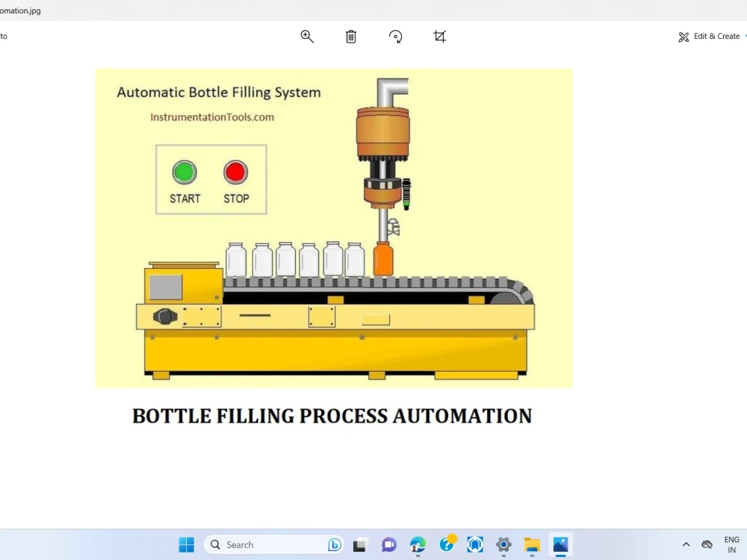Open Task View from the taskbar
This screenshot has width=747, height=560.
pos(359,544)
